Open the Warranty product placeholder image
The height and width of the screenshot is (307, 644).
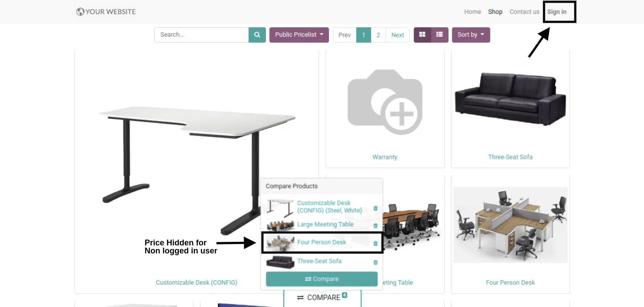tap(385, 102)
